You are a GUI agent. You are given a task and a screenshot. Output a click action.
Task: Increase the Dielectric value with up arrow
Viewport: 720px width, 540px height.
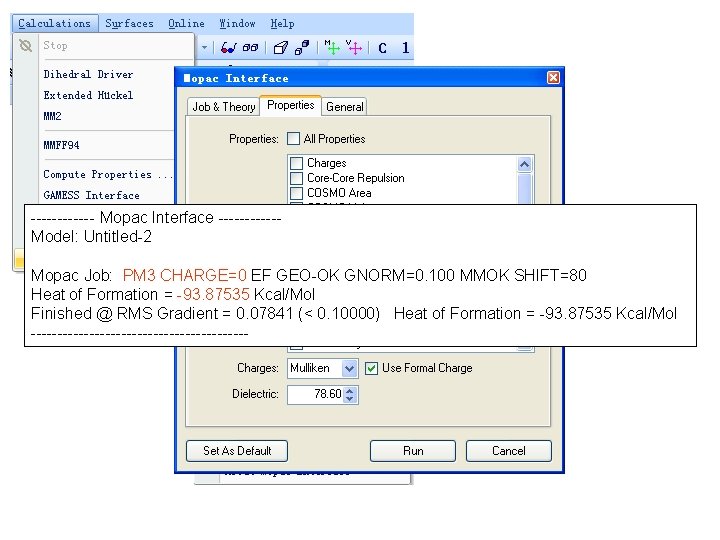pos(350,391)
